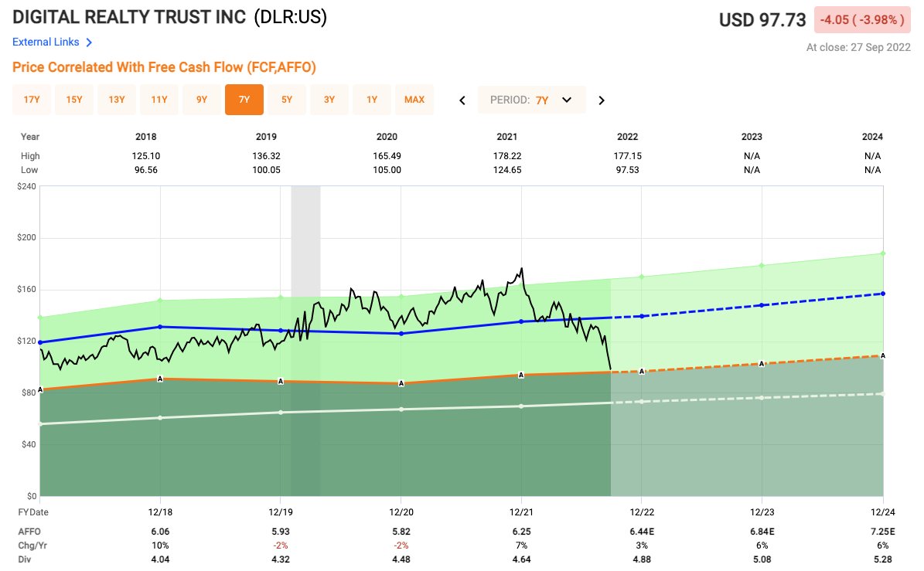Screen dimensions: 924x571
Task: Click the gray recession shaded bar in 2020
Action: tap(306, 340)
